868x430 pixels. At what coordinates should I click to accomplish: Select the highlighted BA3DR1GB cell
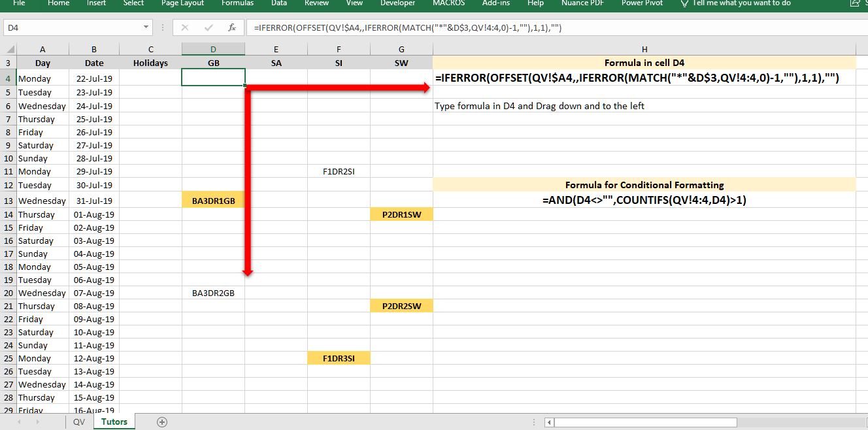[x=213, y=201]
